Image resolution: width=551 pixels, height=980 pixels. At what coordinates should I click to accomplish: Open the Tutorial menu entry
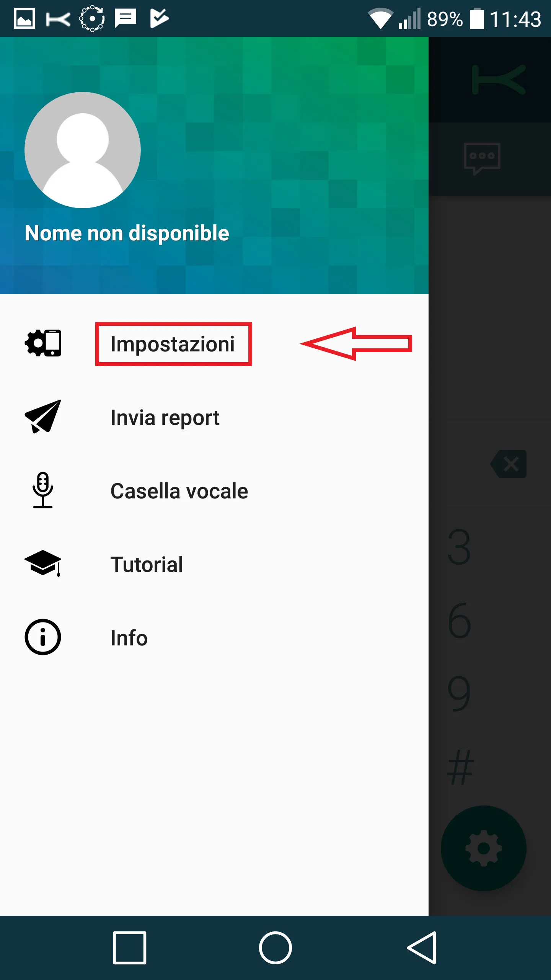(214, 564)
